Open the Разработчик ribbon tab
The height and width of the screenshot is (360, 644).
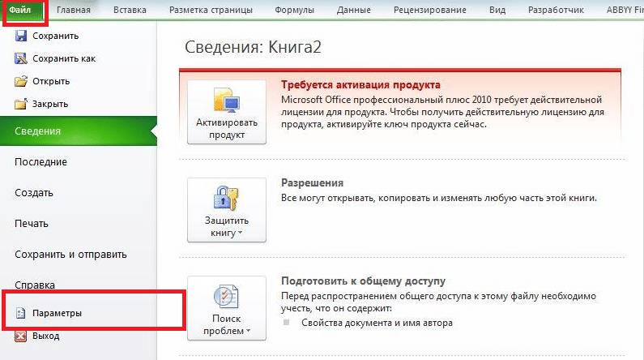pos(556,10)
